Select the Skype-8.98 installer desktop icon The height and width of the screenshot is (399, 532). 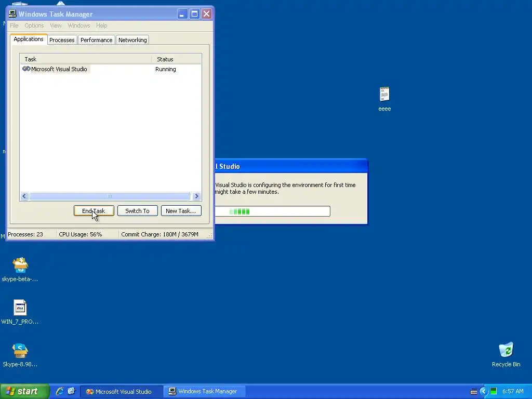click(20, 351)
